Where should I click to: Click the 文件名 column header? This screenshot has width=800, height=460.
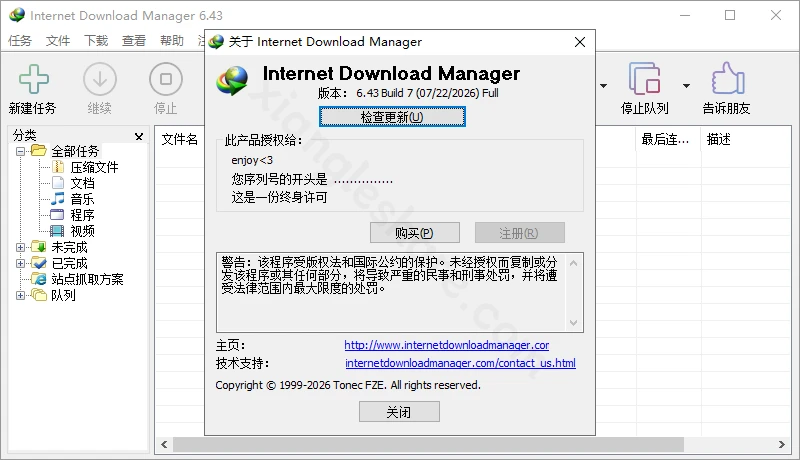click(180, 139)
